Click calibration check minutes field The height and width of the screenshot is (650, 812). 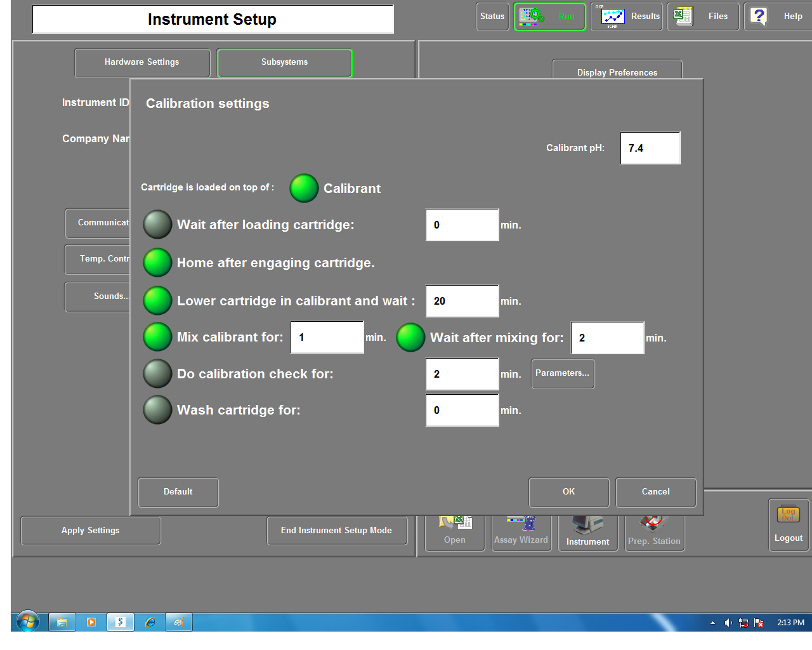pyautogui.click(x=462, y=374)
